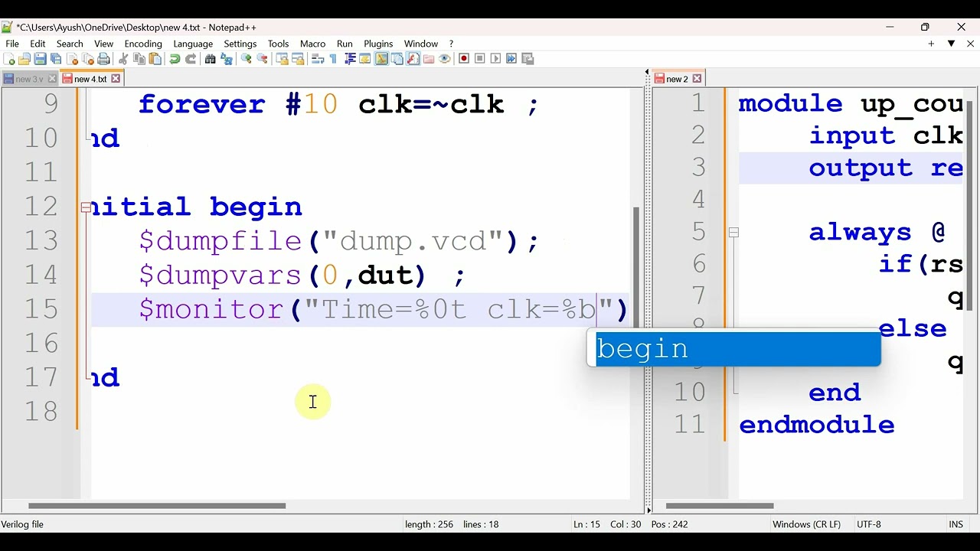
Task: Open the Replace dialog toolbar icon
Action: pos(226,59)
